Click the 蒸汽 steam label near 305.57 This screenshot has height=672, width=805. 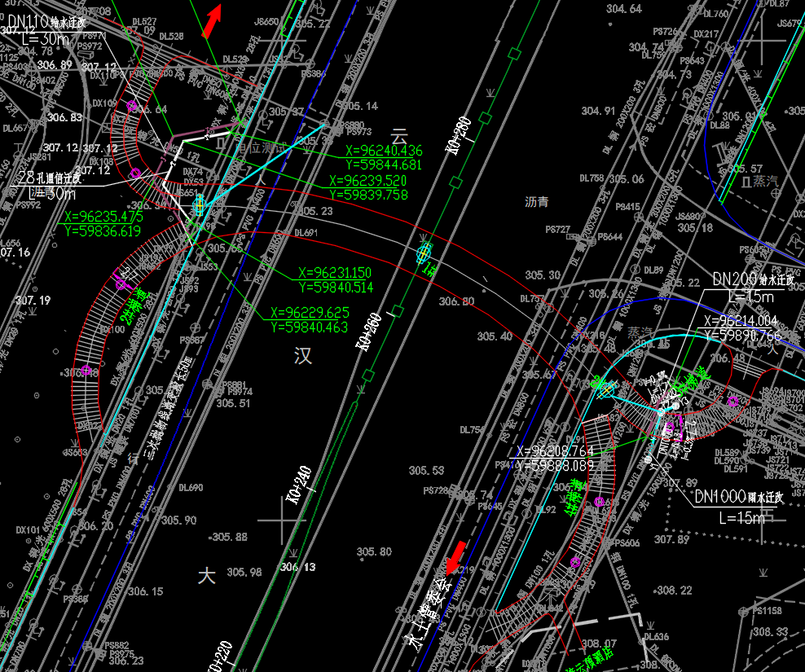pos(765,181)
